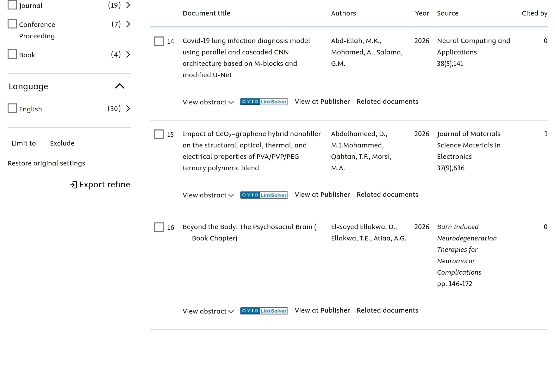The height and width of the screenshot is (392, 555).
Task: Expand Conference Proceeding arrow
Action: pos(128,24)
